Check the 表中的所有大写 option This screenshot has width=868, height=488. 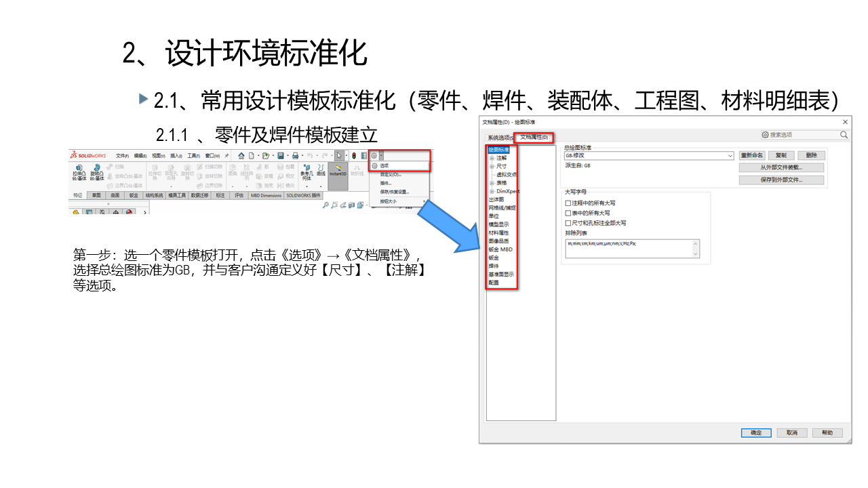pos(568,213)
